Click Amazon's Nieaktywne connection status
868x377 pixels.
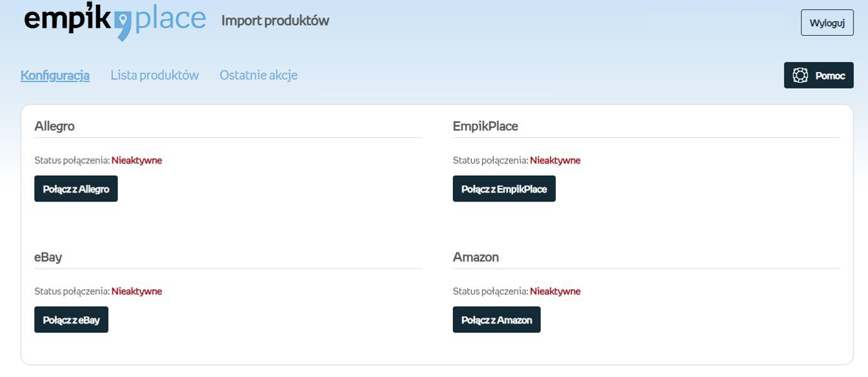pos(555,292)
